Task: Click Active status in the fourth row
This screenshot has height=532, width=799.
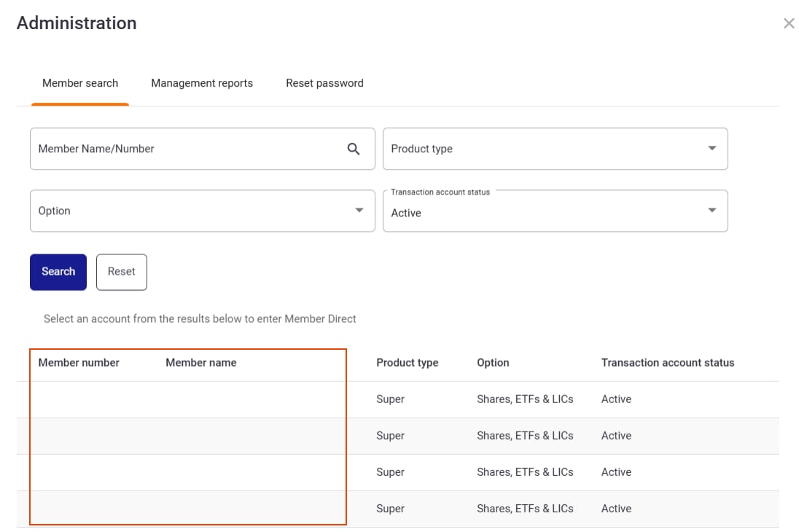Action: (616, 509)
